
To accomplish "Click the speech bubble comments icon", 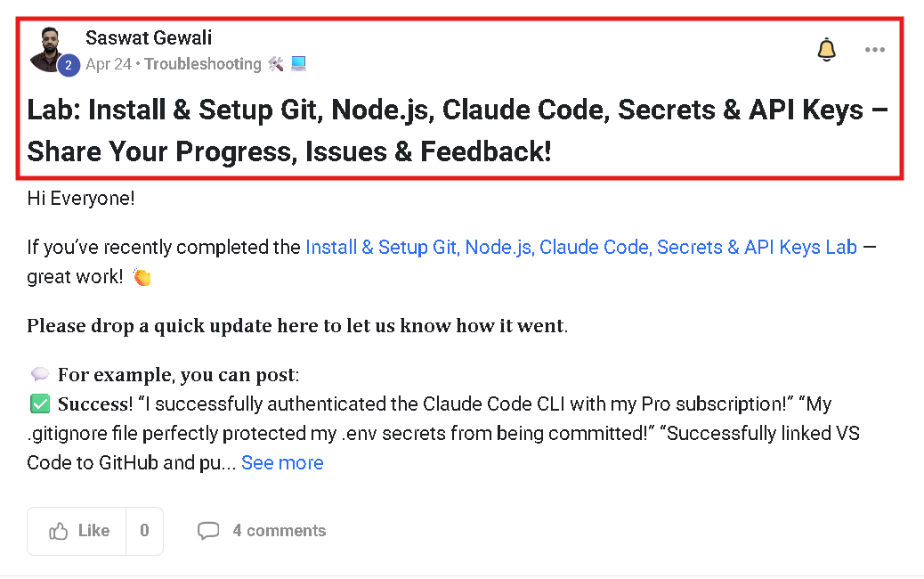I will click(x=208, y=531).
